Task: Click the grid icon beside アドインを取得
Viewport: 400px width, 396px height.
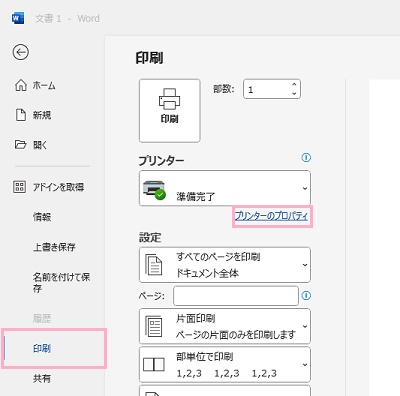Action: point(19,187)
